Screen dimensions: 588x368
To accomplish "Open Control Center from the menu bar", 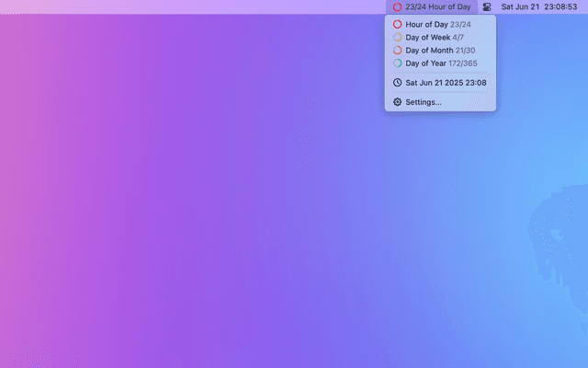I will pyautogui.click(x=487, y=6).
